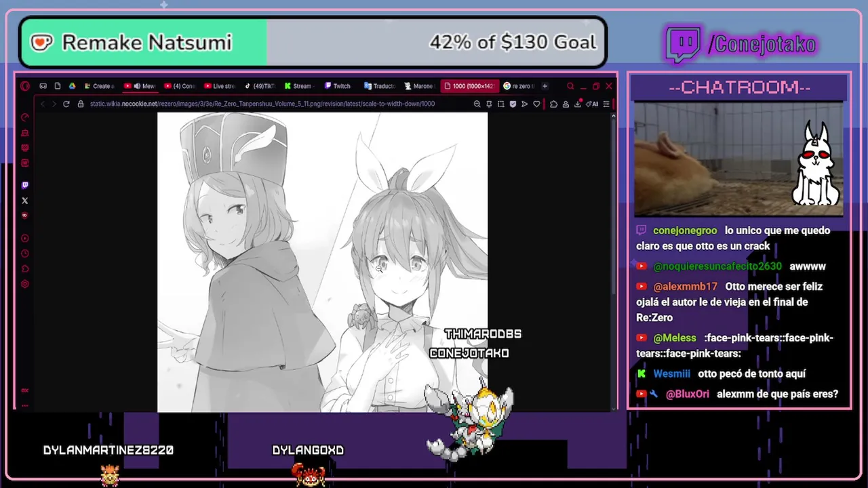Switch to the '(4) Cone' YouTube tab
The image size is (868, 488).
click(x=180, y=86)
